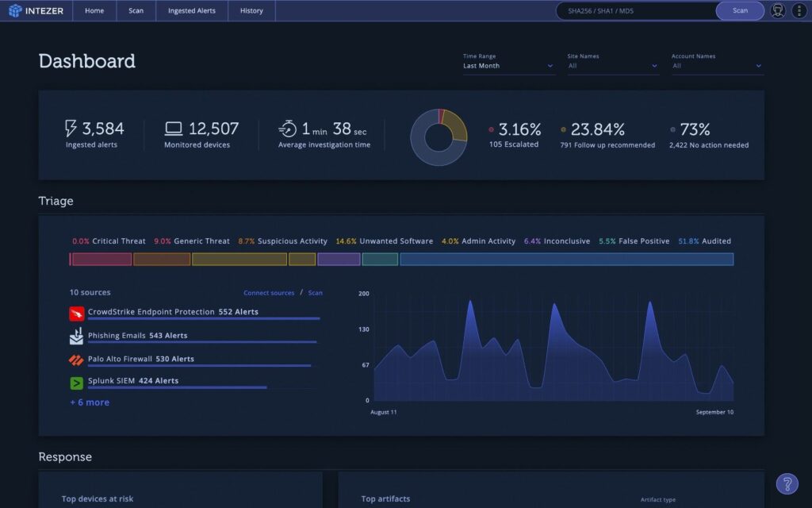The width and height of the screenshot is (812, 508).
Task: Click the help question mark icon
Action: [x=787, y=483]
